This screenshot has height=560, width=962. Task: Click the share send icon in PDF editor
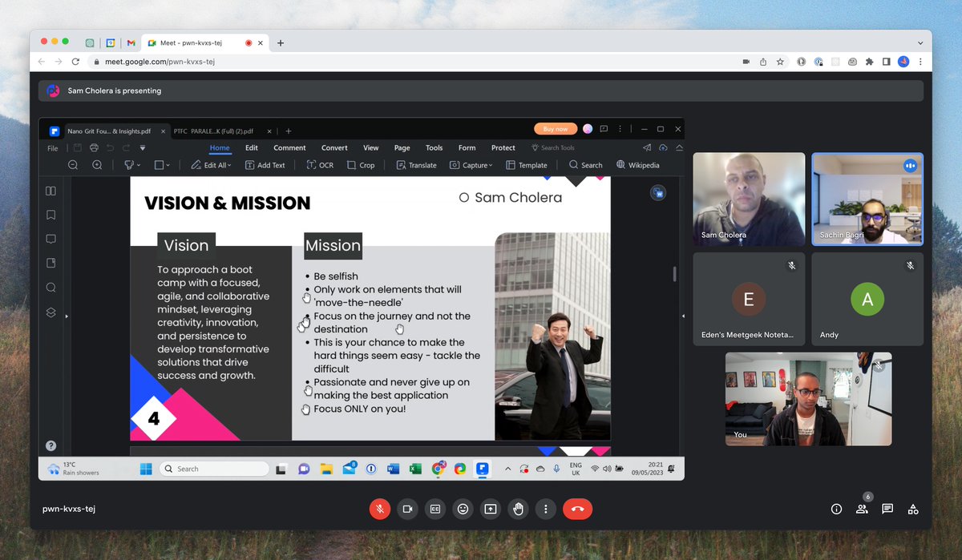click(647, 147)
